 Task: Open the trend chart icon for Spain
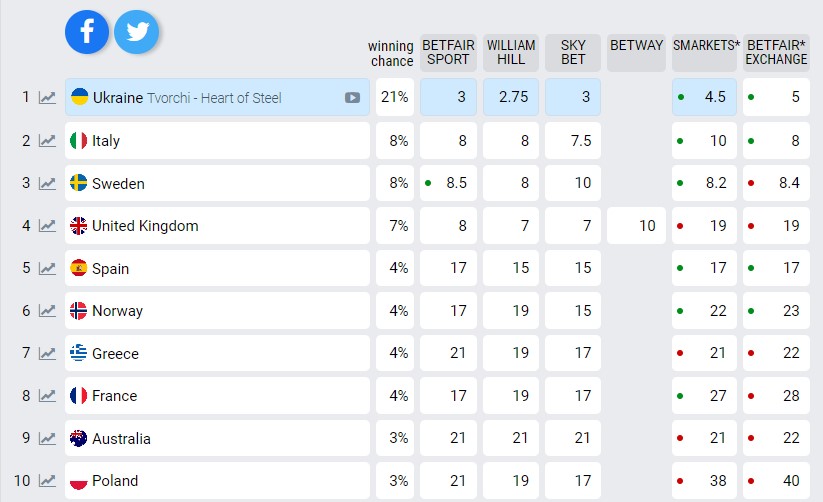coord(47,268)
